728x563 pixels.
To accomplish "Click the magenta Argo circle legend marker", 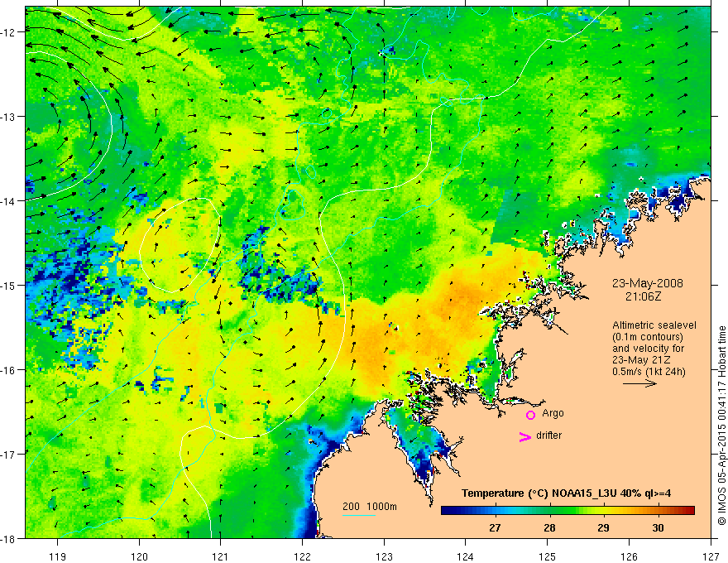I will click(530, 415).
